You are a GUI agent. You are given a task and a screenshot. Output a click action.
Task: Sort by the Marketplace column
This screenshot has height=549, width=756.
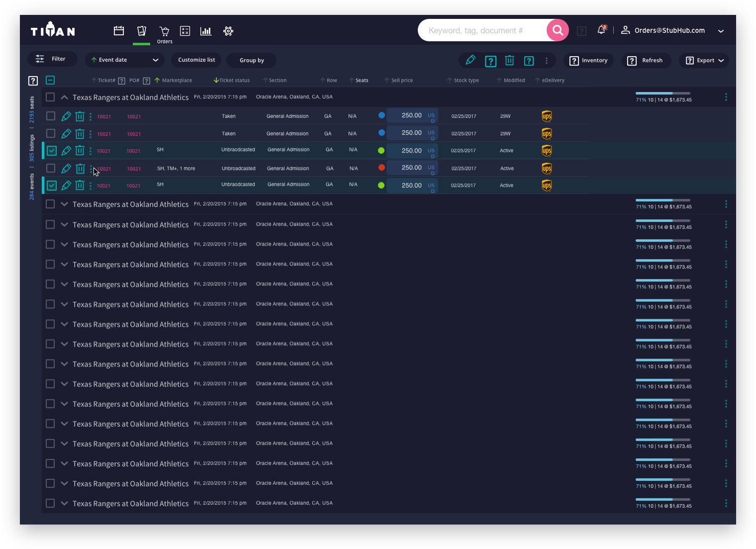(173, 80)
